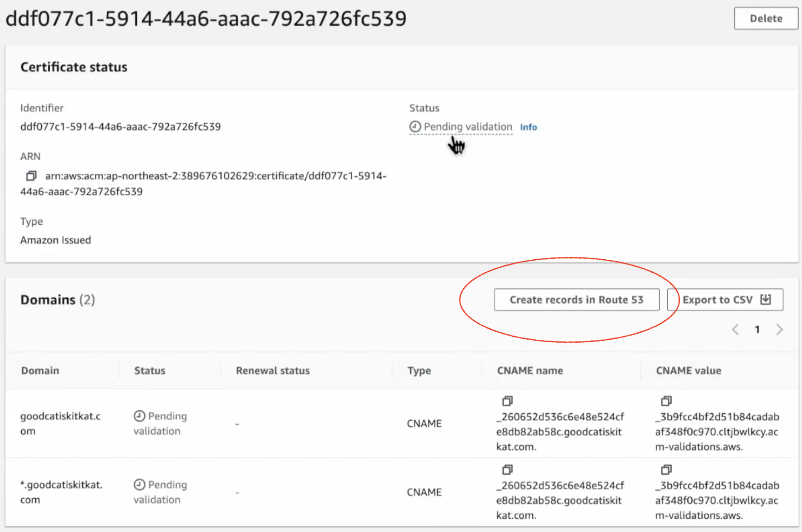The width and height of the screenshot is (802, 532).
Task: Click the Renewal status column header
Action: pyautogui.click(x=273, y=371)
